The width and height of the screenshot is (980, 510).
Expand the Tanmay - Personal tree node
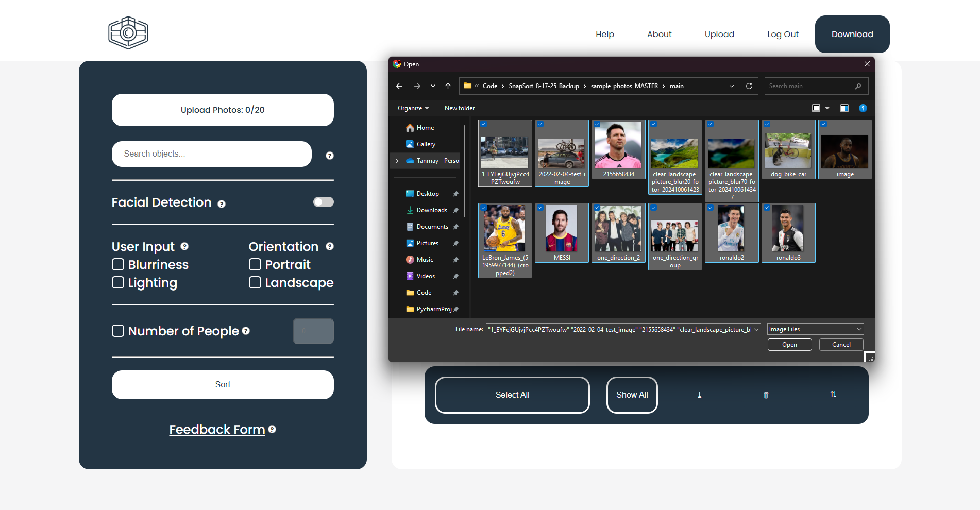coord(397,161)
